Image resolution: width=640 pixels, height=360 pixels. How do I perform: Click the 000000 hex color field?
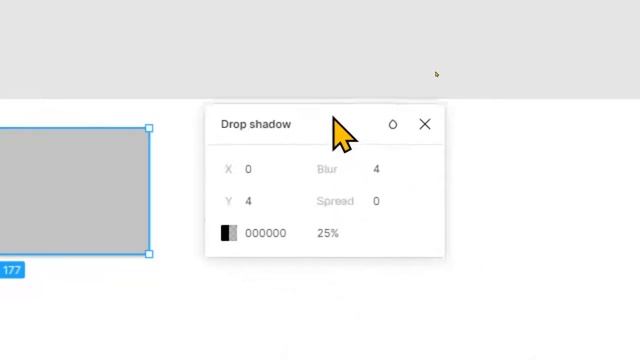tap(265, 233)
